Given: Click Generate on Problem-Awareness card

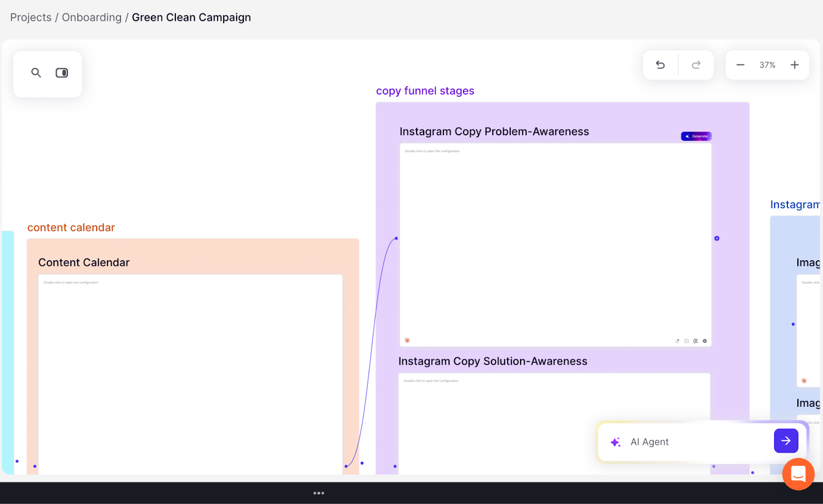Looking at the screenshot, I should point(696,136).
